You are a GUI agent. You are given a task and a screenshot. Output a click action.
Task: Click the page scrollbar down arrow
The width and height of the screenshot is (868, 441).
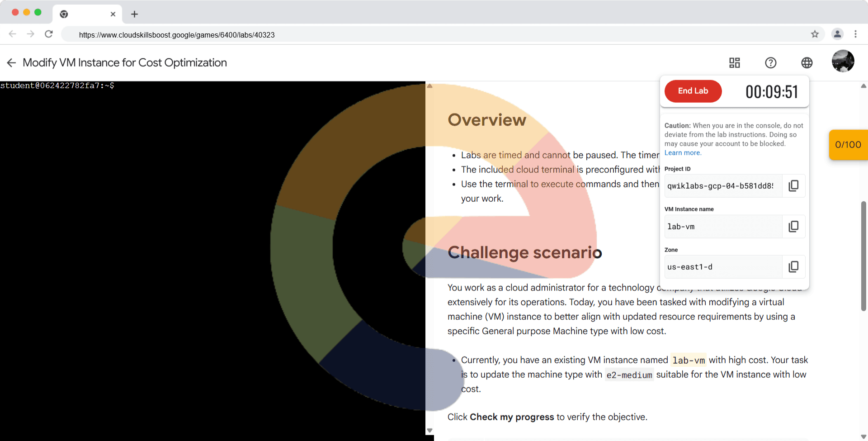pyautogui.click(x=863, y=437)
